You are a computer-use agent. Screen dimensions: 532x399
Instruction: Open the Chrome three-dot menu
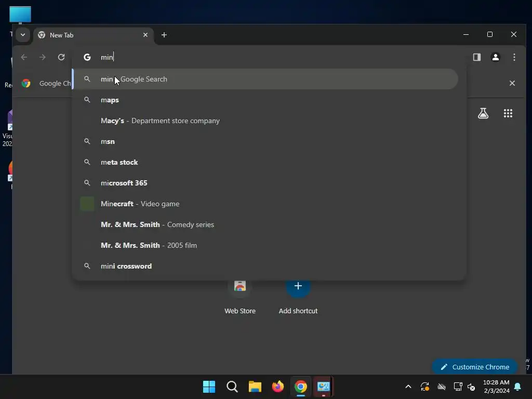[514, 57]
